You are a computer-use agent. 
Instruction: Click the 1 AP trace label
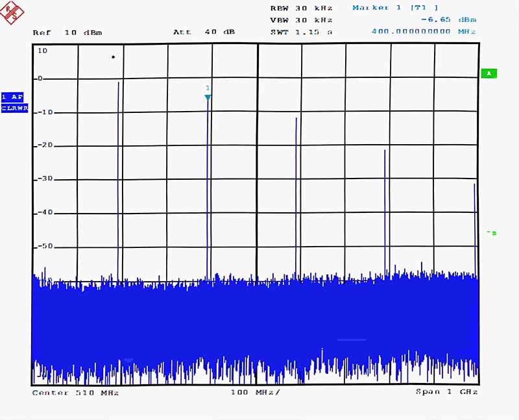tap(14, 96)
